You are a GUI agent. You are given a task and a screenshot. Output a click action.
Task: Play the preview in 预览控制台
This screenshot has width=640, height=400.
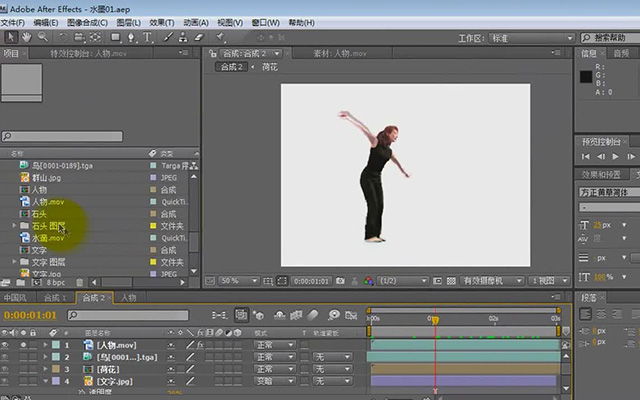click(616, 156)
